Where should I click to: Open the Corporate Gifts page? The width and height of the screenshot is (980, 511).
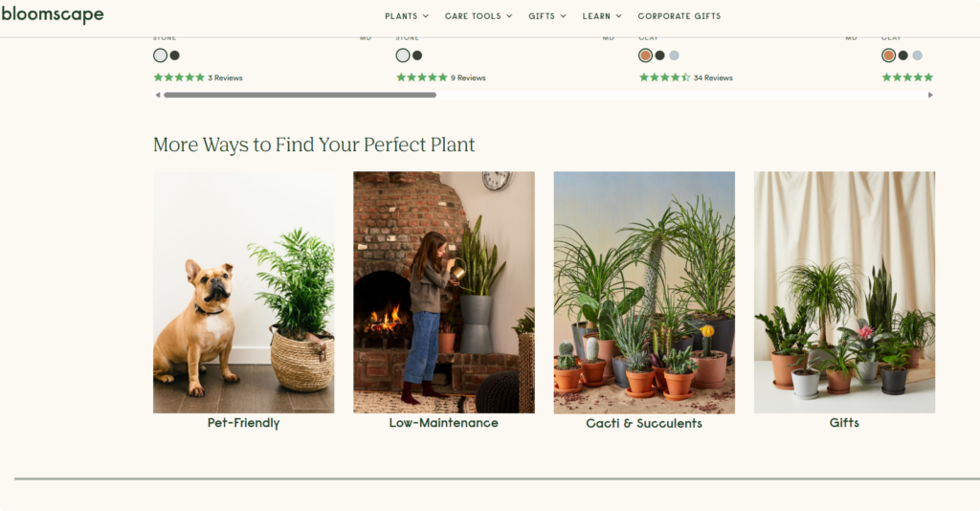(x=679, y=16)
